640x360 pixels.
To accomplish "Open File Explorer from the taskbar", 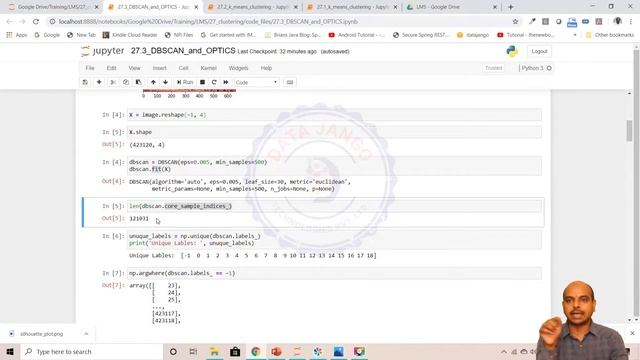I will [214, 351].
